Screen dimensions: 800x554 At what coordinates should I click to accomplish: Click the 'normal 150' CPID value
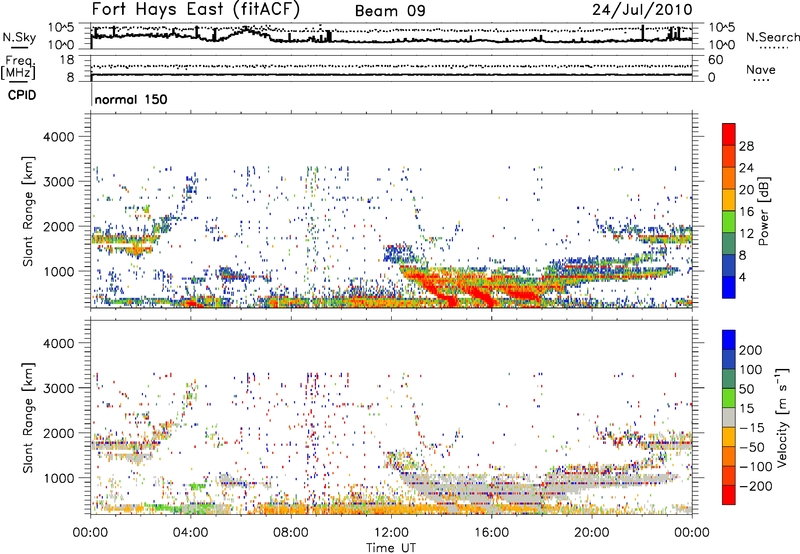click(x=131, y=99)
